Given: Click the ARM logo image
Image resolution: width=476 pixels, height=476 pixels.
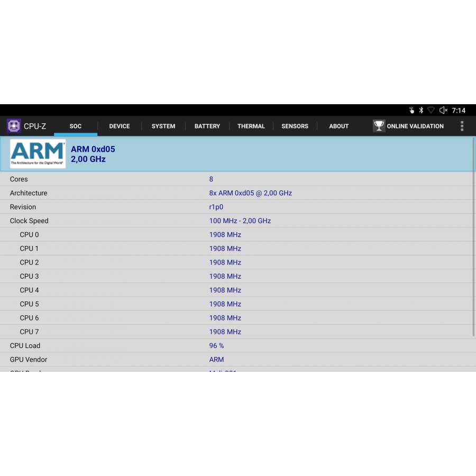Looking at the screenshot, I should pos(38,153).
